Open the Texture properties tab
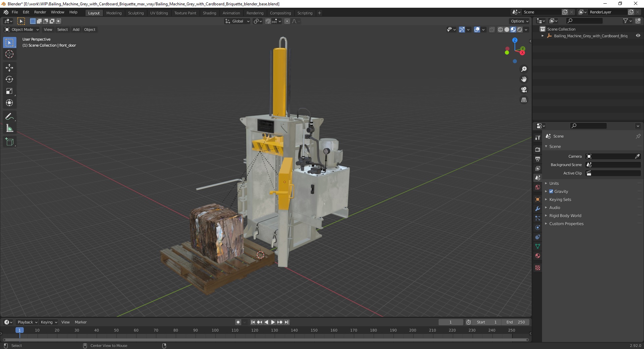 point(538,268)
